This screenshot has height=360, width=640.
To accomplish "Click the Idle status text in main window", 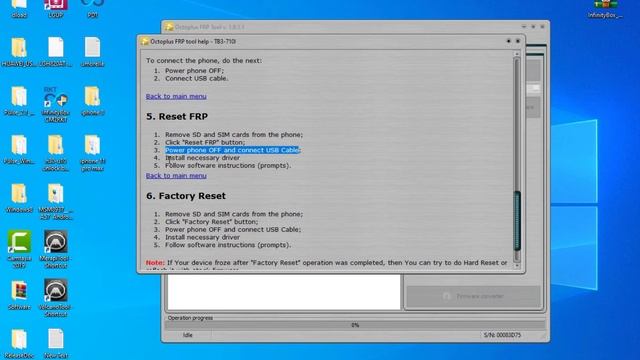I will coord(188,335).
